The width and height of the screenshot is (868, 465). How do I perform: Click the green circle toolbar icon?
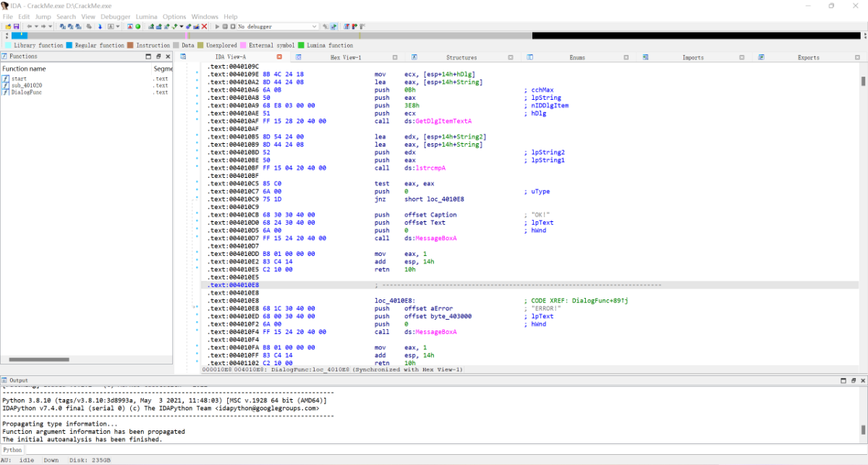pos(137,26)
